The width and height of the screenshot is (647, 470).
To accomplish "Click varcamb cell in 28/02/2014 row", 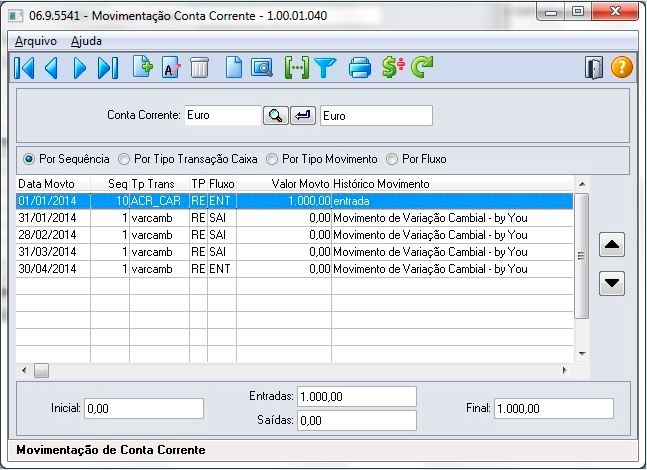I will 159,235.
